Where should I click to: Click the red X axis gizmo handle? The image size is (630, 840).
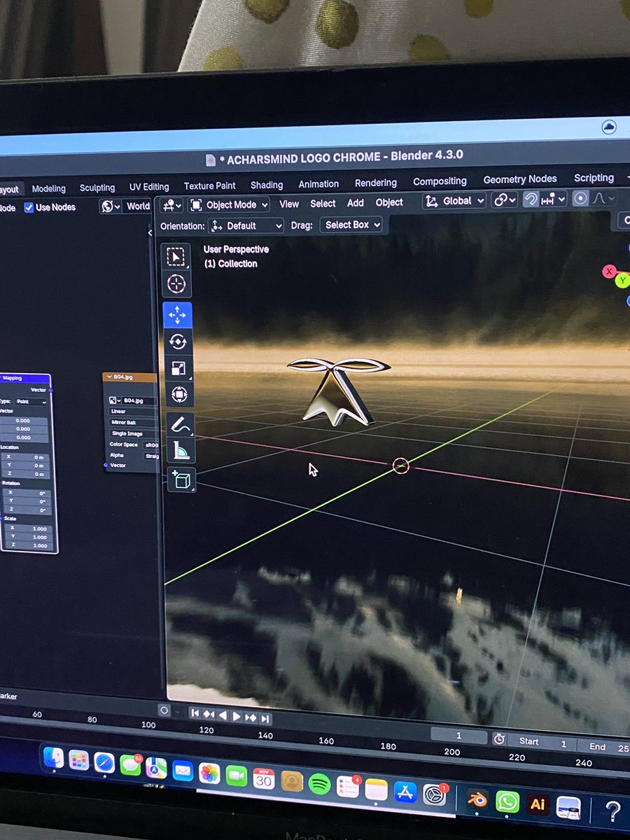coord(609,272)
